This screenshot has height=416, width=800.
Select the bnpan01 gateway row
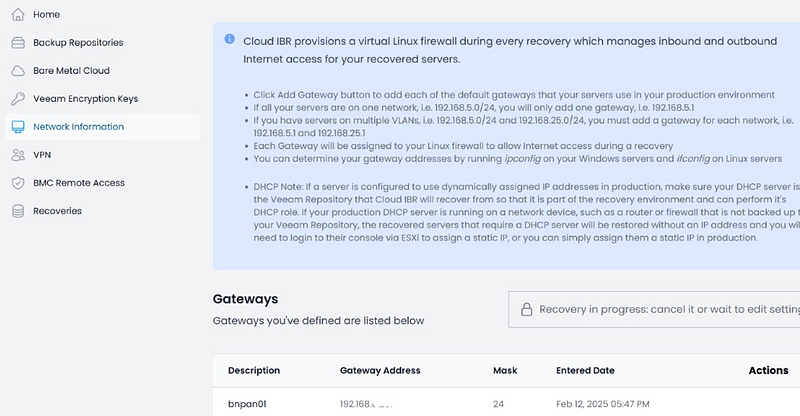pos(246,405)
